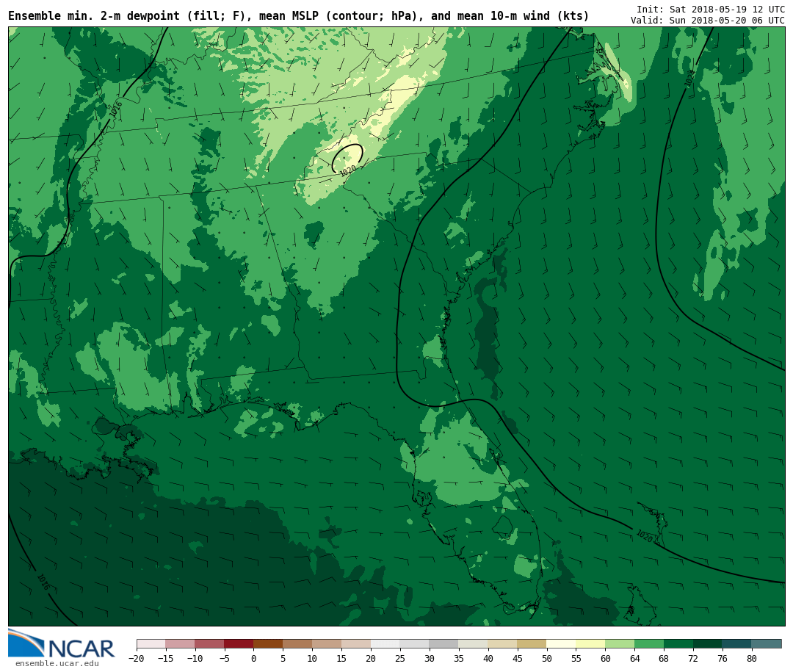Click the Init timestamp text
The width and height of the screenshot is (793, 672).
point(710,10)
